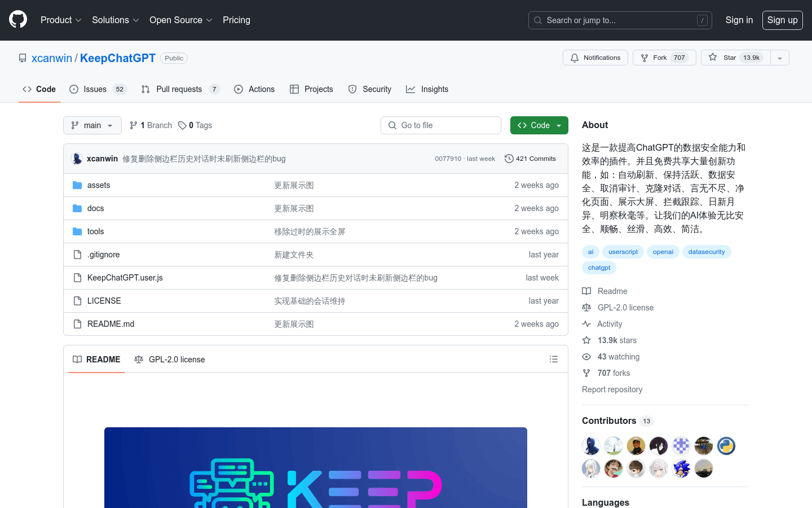Open the Product menu

click(61, 20)
